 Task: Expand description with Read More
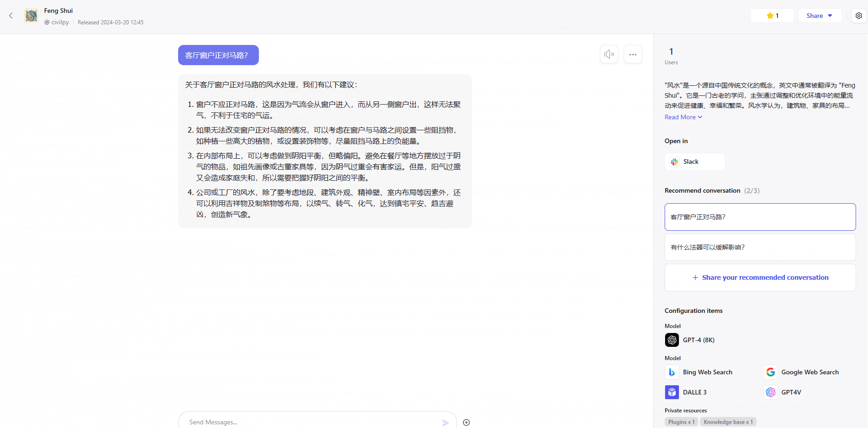pyautogui.click(x=683, y=117)
